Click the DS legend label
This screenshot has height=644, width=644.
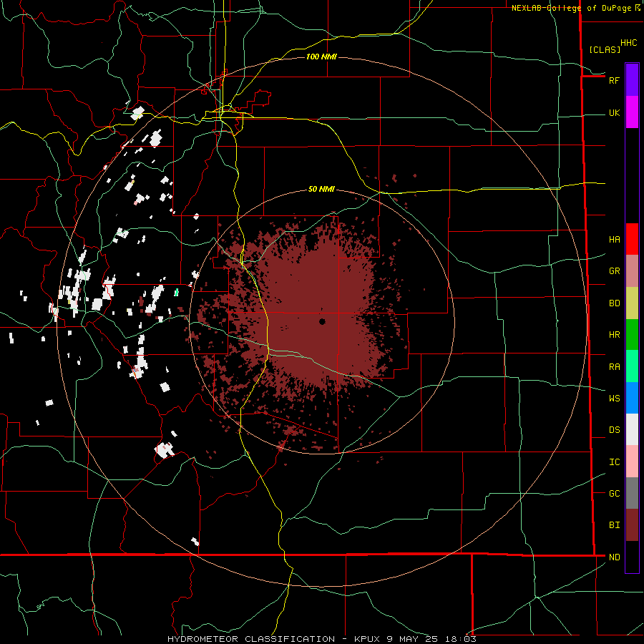tap(614, 430)
